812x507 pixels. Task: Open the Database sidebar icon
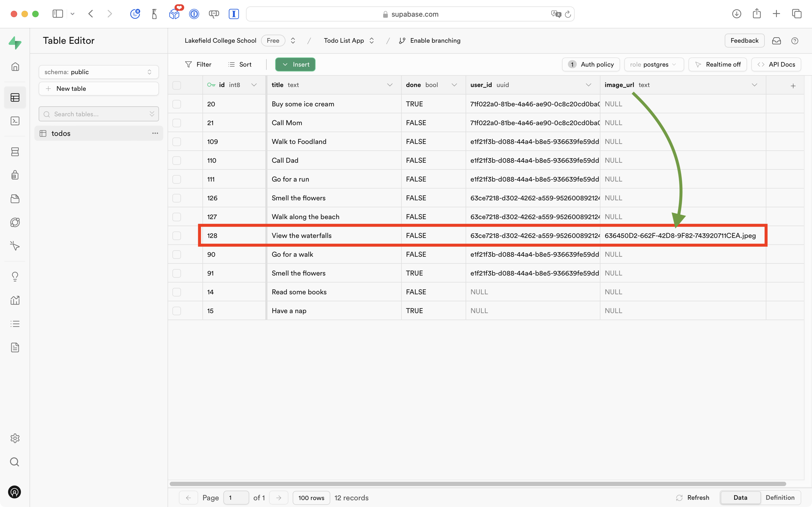15,151
